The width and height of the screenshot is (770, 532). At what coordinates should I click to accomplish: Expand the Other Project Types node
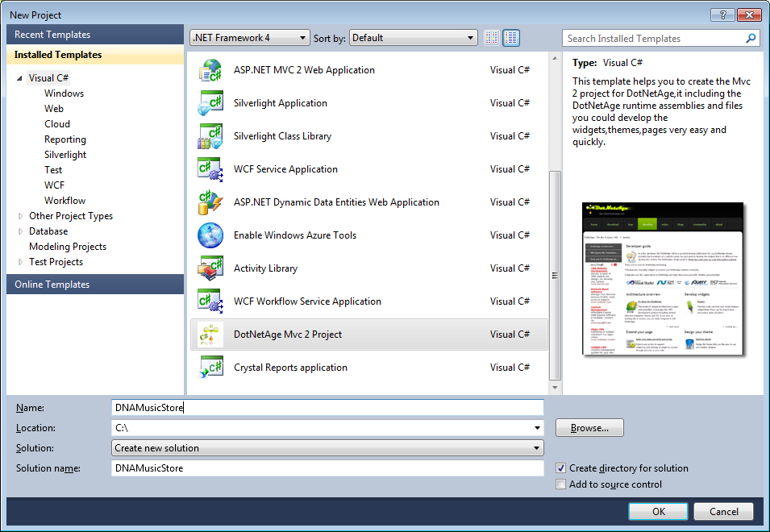tap(20, 216)
